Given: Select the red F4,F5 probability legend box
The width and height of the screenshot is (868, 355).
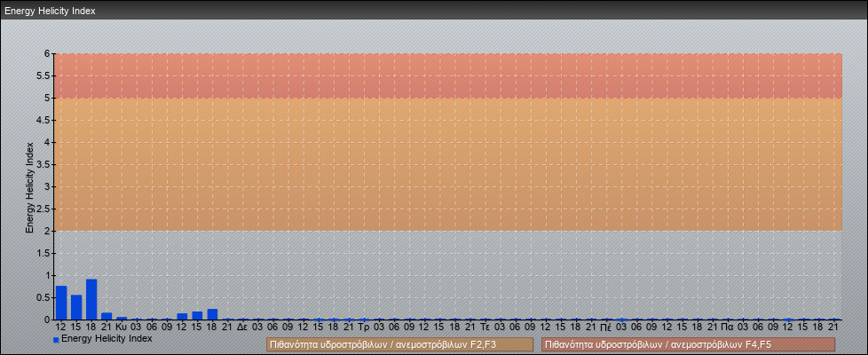Looking at the screenshot, I should click(688, 344).
